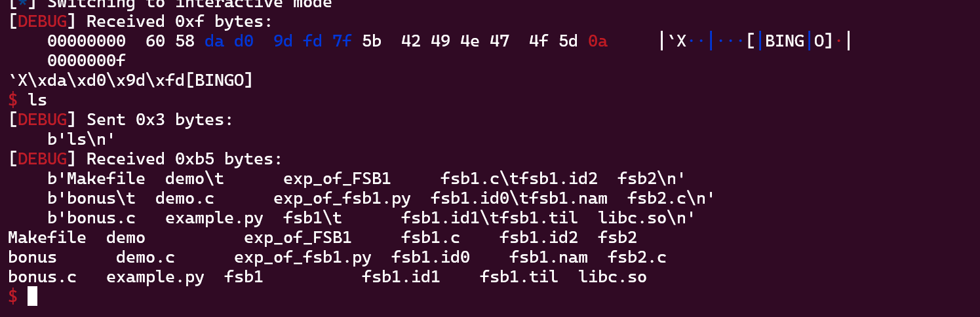
Task: Click the red 0a byte in hex dump
Action: coord(597,41)
